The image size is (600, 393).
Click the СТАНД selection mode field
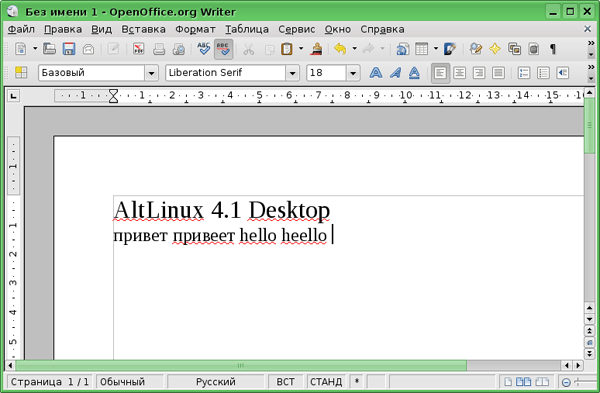(326, 382)
